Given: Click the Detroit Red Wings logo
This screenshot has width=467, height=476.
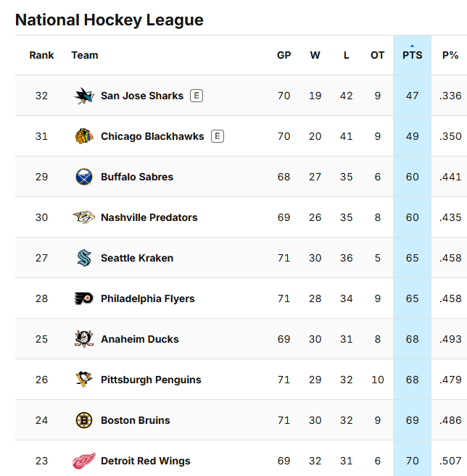Looking at the screenshot, I should click(x=84, y=461).
